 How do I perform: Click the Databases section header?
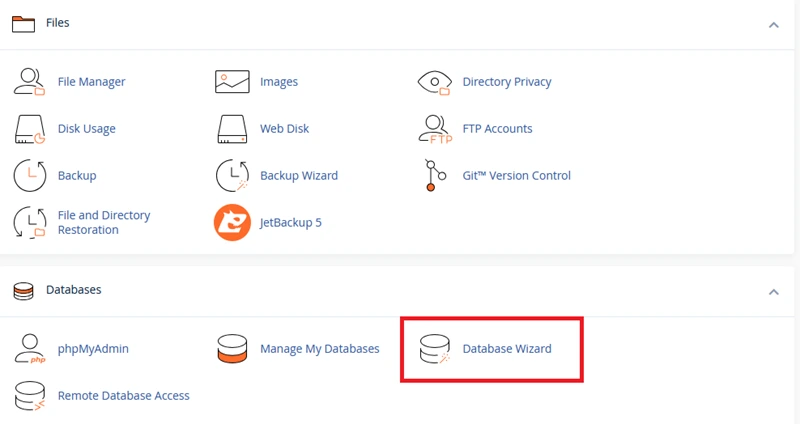click(x=74, y=290)
